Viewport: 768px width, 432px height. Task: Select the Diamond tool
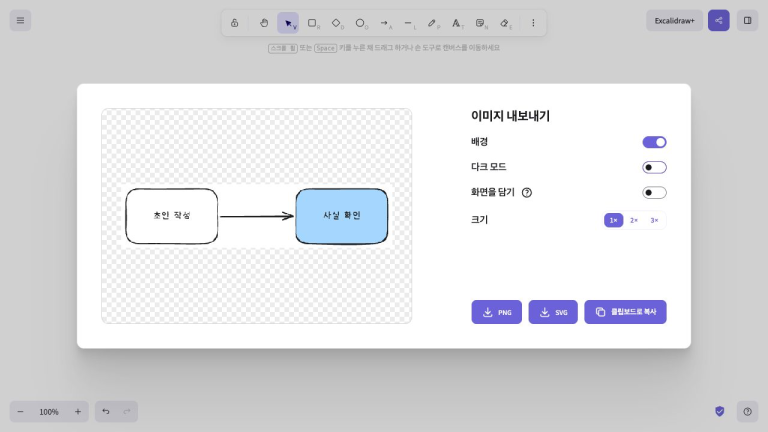coord(336,23)
